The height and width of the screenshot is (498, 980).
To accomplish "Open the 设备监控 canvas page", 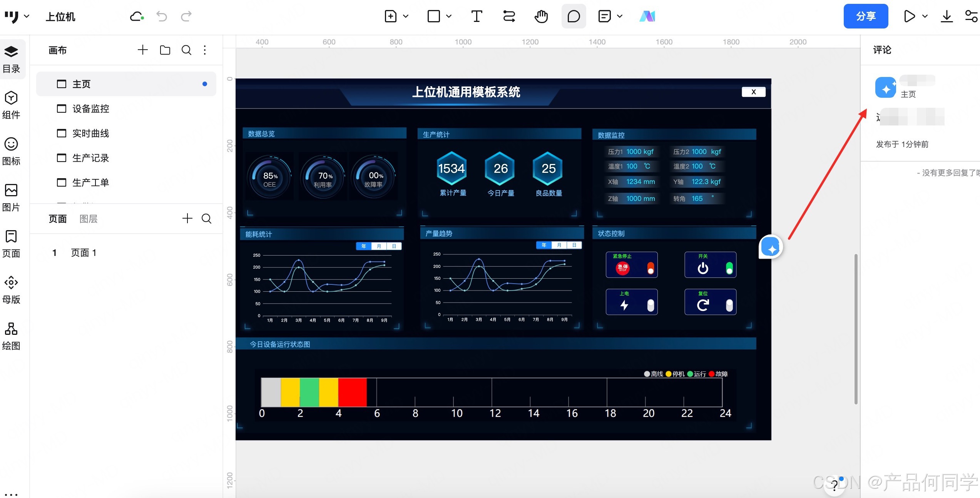I will [91, 109].
